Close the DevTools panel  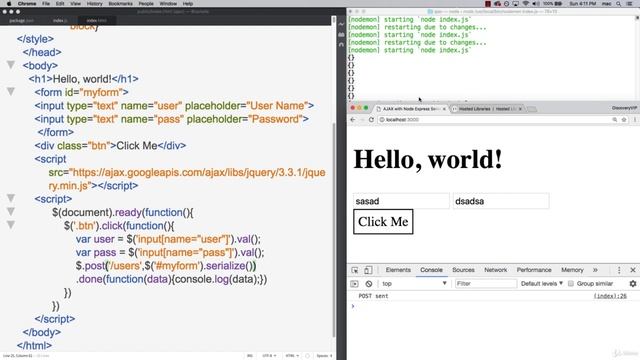point(633,270)
